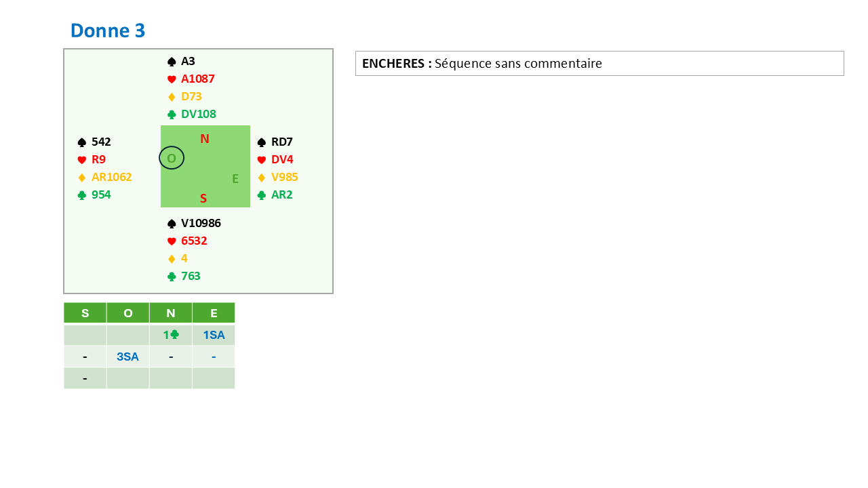Click the Donne 3 title
The image size is (868, 488).
pos(108,30)
